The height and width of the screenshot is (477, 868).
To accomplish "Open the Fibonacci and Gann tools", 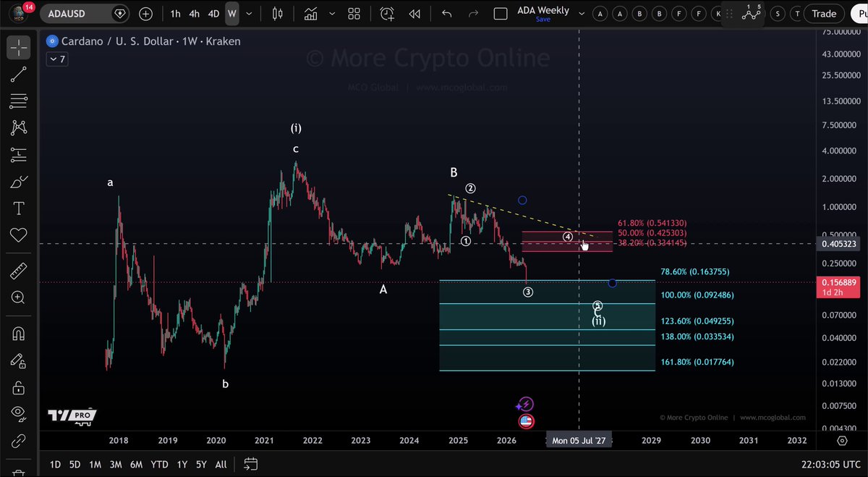I will (x=18, y=101).
